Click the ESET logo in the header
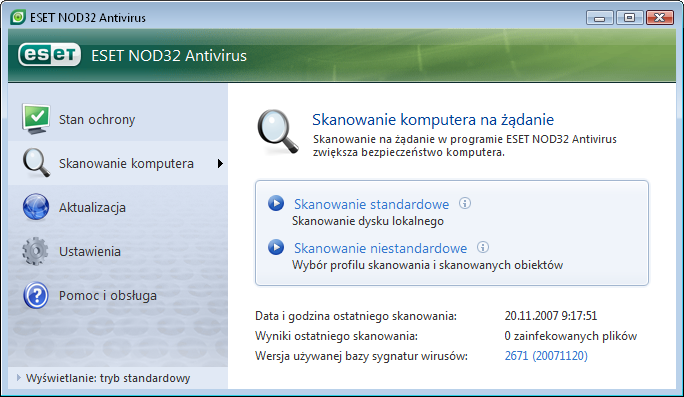This screenshot has width=684, height=397. 49,55
